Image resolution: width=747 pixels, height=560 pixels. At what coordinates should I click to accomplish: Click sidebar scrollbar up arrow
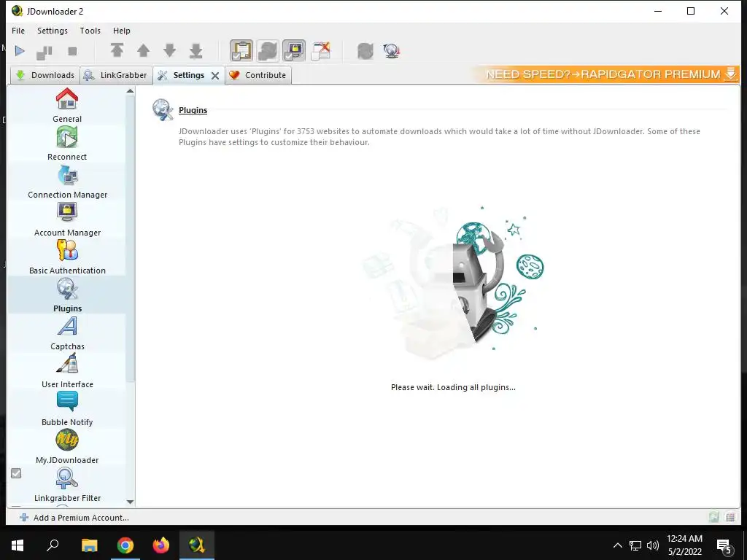[x=130, y=91]
